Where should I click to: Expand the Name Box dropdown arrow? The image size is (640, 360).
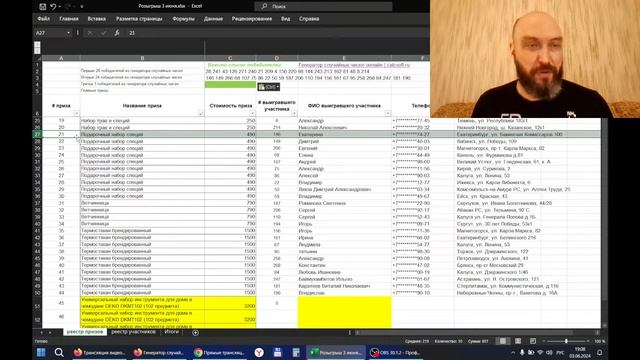(x=68, y=33)
